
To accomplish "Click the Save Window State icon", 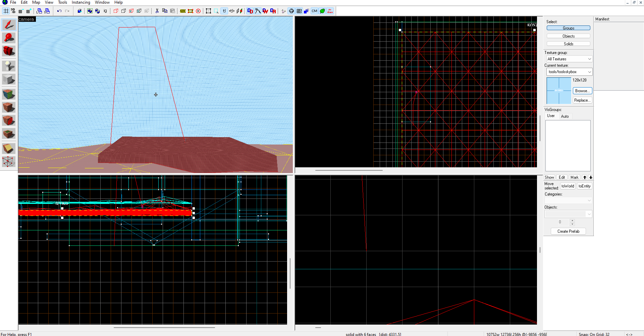I will 47,11.
